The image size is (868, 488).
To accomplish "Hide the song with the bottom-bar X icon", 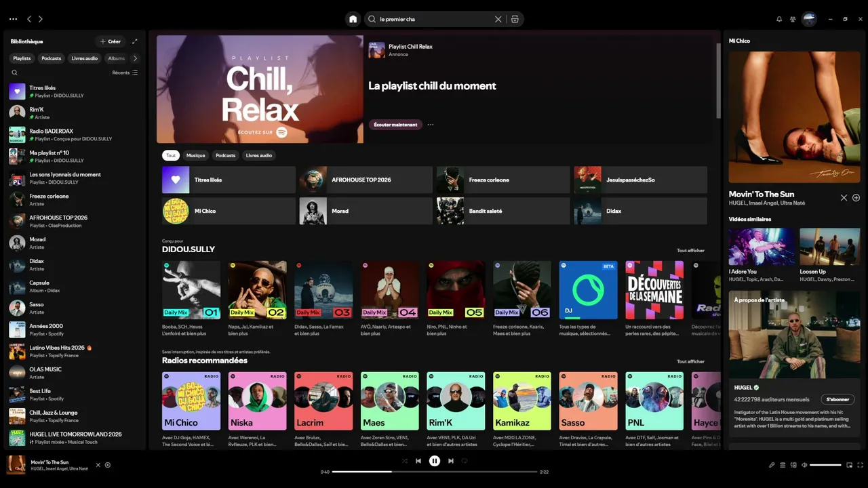I will point(98,465).
